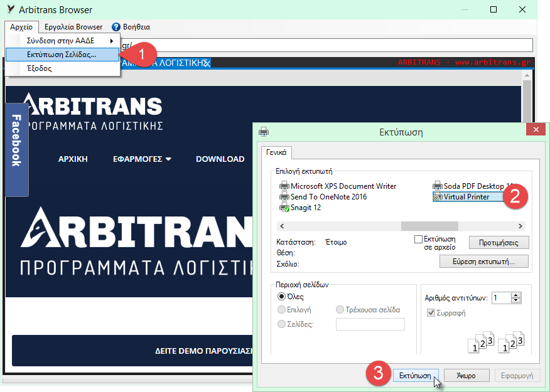Click the blue help question-mark icon
The image size is (550, 392).
click(x=116, y=27)
